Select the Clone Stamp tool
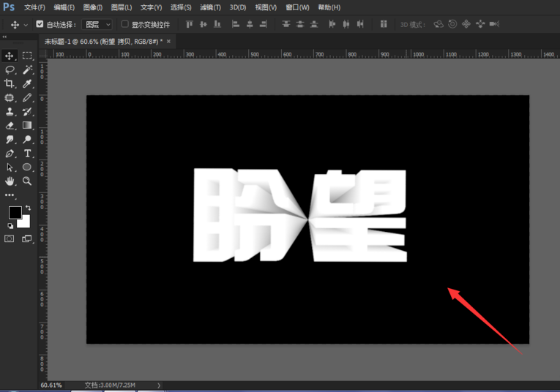 click(10, 112)
